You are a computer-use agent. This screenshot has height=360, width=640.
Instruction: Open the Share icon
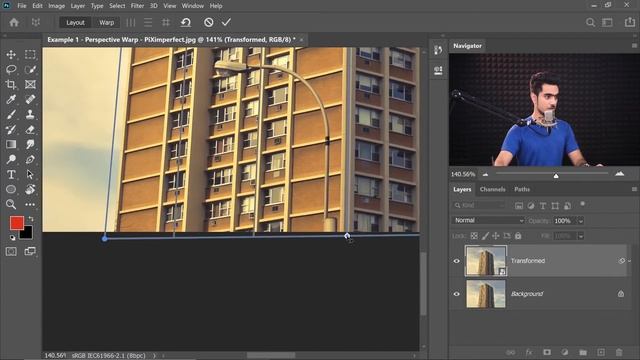click(630, 22)
